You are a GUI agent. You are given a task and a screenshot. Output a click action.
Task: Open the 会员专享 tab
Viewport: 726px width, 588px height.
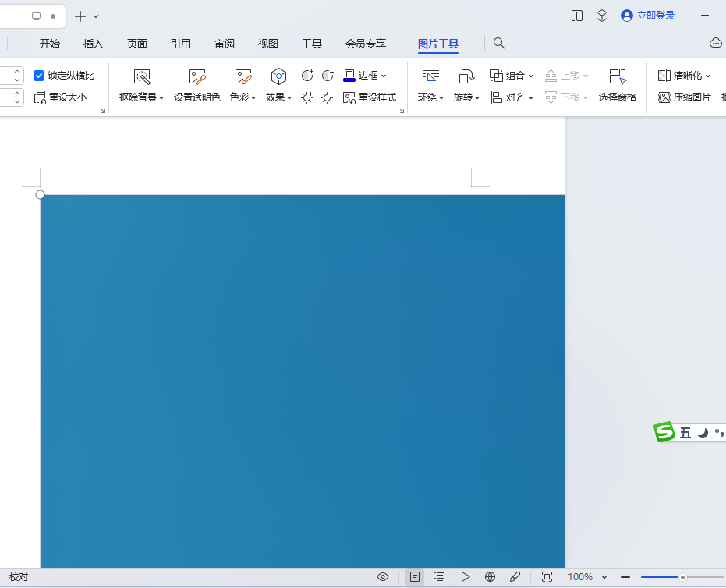(366, 44)
